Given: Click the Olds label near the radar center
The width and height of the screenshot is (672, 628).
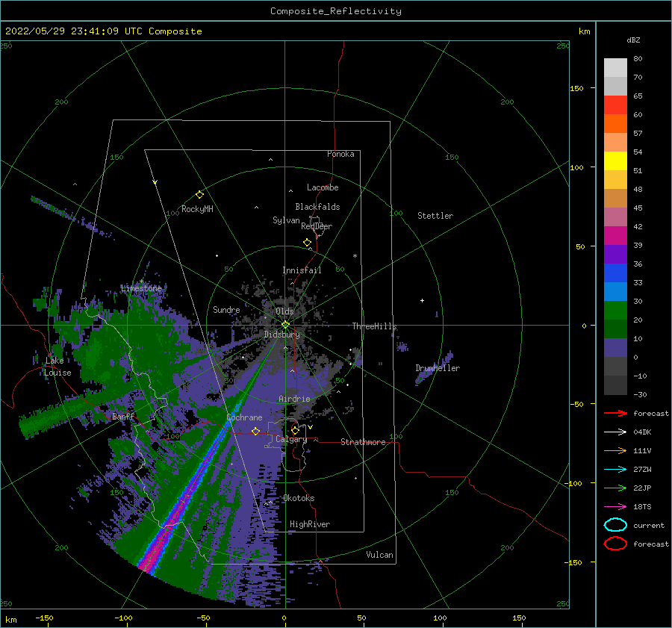Looking at the screenshot, I should tap(284, 311).
